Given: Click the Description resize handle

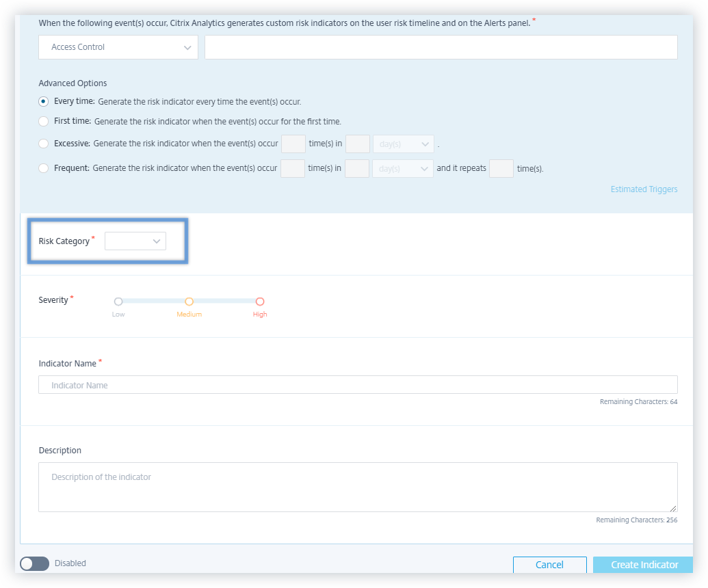Looking at the screenshot, I should pyautogui.click(x=673, y=508).
